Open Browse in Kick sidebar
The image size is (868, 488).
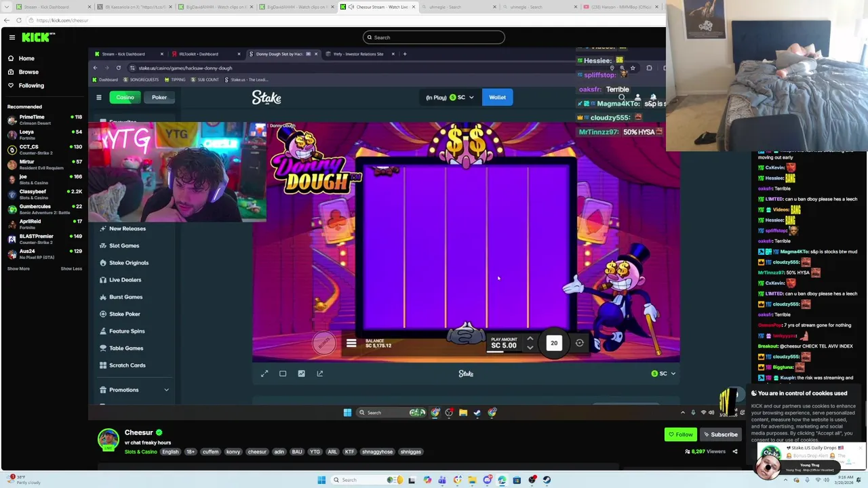tap(28, 72)
